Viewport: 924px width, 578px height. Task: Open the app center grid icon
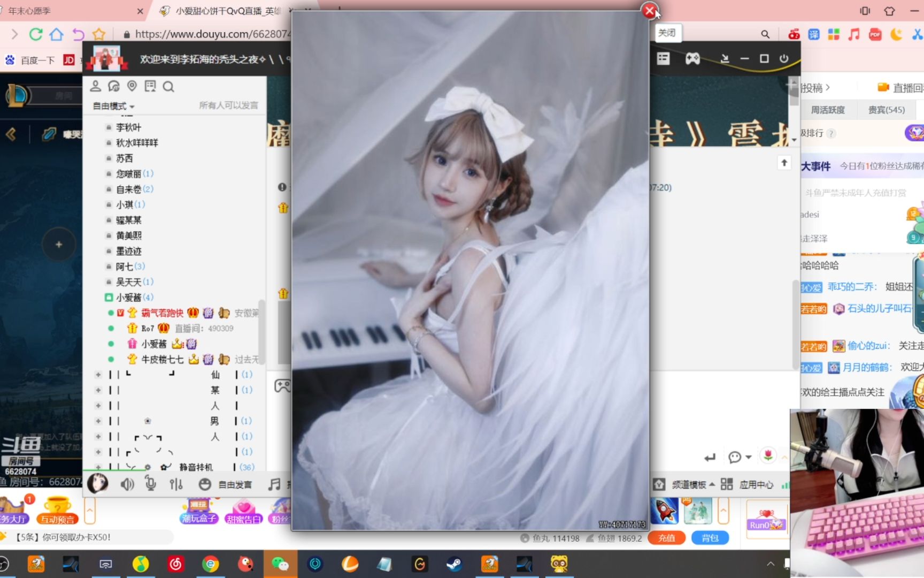click(727, 484)
